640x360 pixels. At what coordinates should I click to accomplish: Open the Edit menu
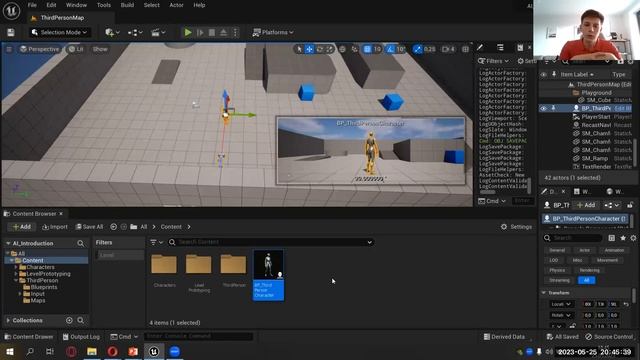tap(51, 5)
